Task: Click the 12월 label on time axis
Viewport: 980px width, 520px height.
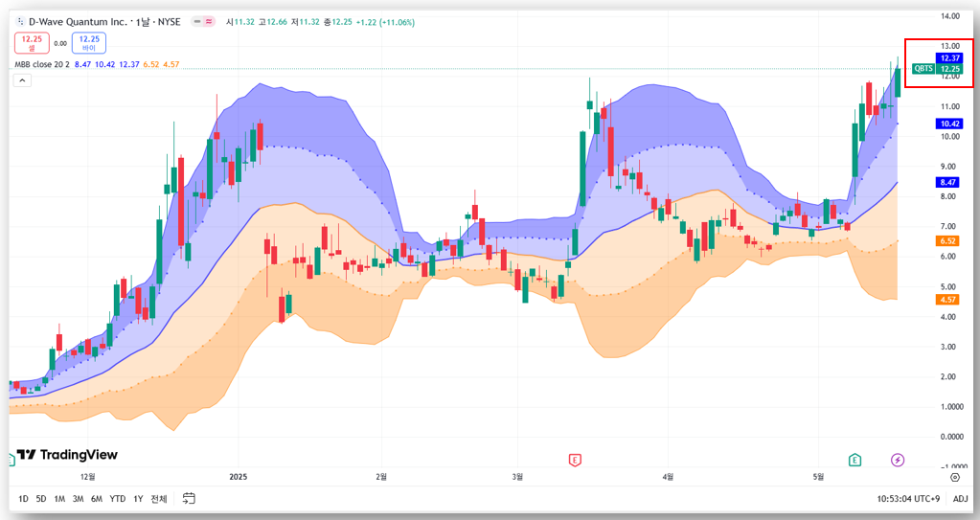Action: (x=87, y=477)
